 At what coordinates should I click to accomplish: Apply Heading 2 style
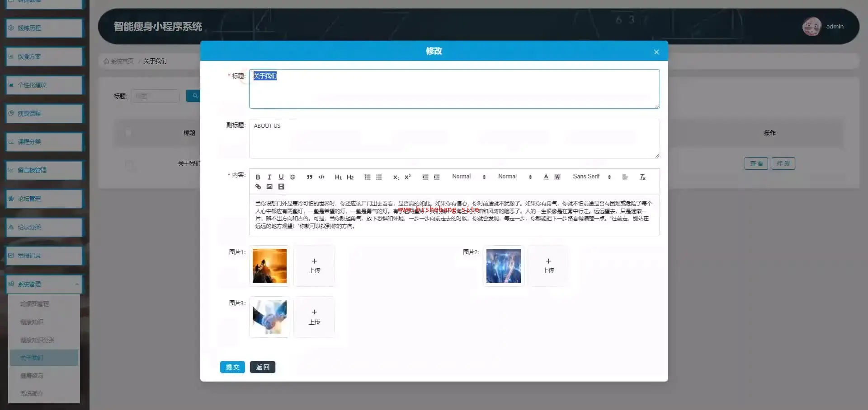[350, 177]
